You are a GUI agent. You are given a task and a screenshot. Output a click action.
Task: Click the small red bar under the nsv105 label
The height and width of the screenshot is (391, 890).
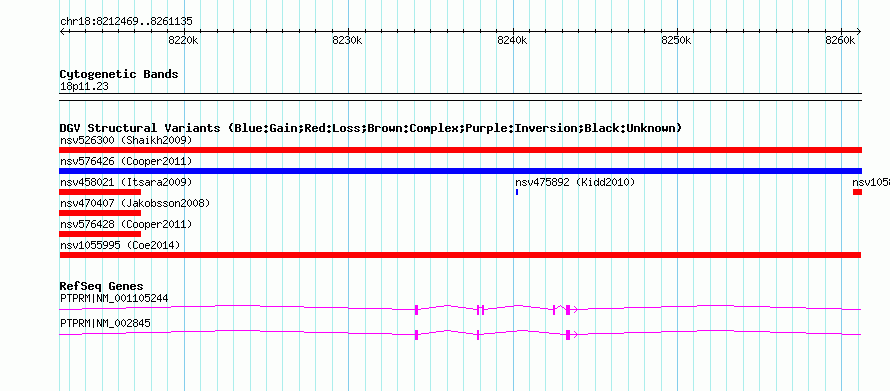(x=857, y=192)
